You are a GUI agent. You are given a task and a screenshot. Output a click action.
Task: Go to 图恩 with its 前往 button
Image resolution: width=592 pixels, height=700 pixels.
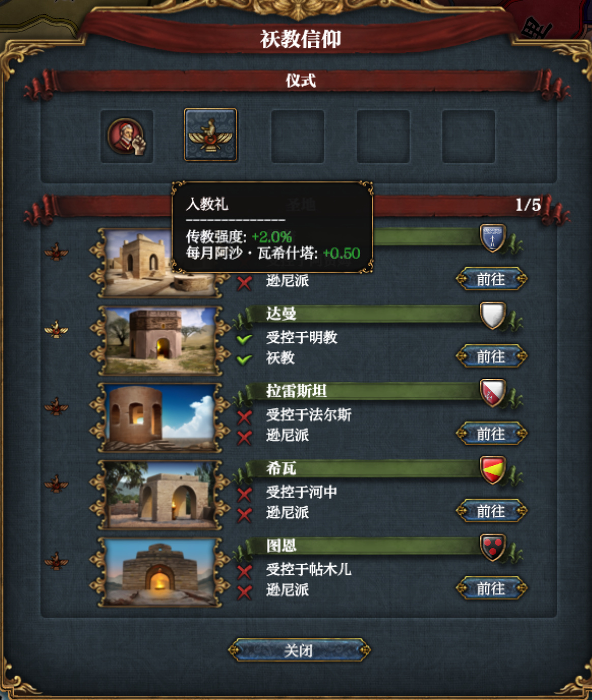click(491, 589)
